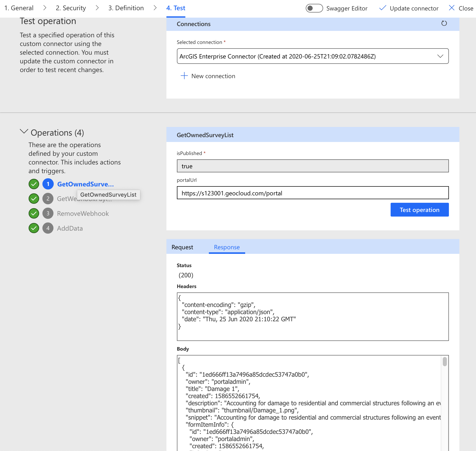Click inside the Headers response box
Viewport: 476px width, 451px height.
click(x=313, y=317)
